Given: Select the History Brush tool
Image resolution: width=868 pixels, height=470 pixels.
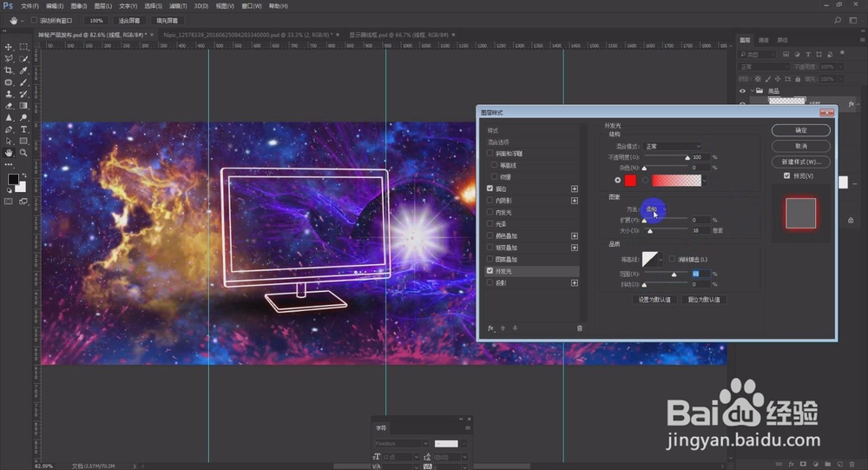Looking at the screenshot, I should click(x=23, y=94).
